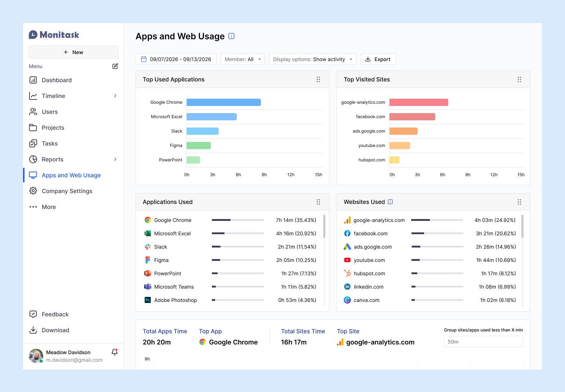
Task: Open the Member: All dropdown
Action: 243,59
